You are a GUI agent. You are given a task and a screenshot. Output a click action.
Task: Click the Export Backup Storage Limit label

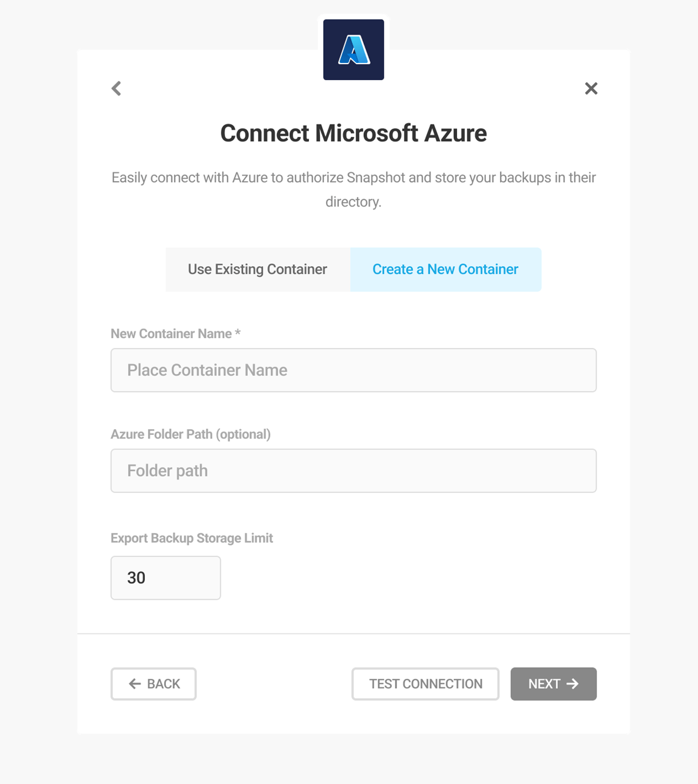point(192,538)
